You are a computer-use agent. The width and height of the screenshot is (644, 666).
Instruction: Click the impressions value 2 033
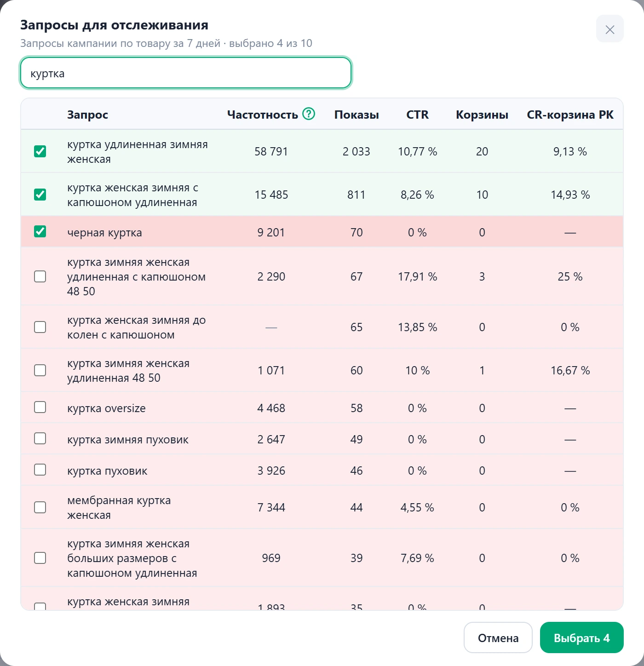click(356, 151)
